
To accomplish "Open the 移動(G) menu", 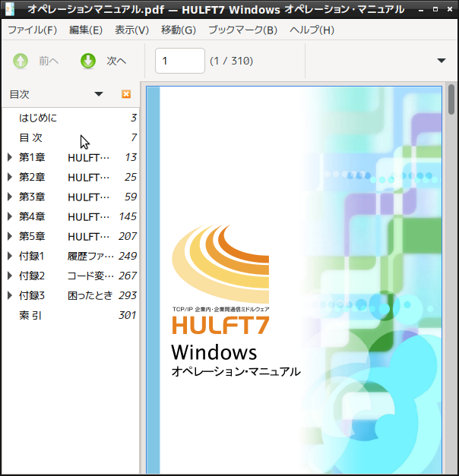I will pos(179,30).
